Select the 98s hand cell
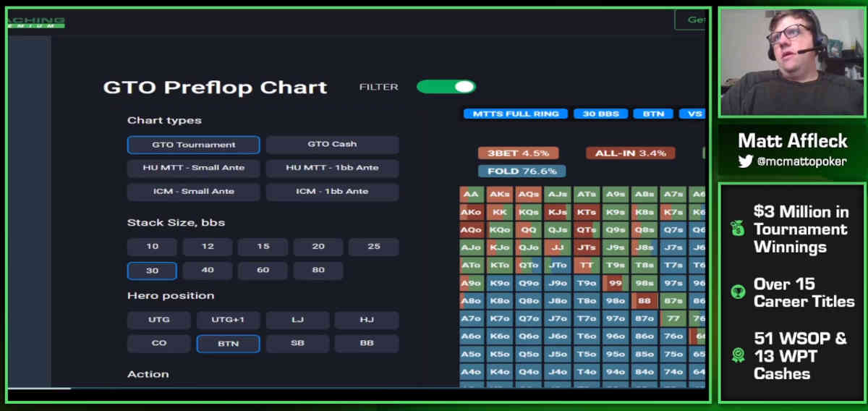 tap(644, 283)
